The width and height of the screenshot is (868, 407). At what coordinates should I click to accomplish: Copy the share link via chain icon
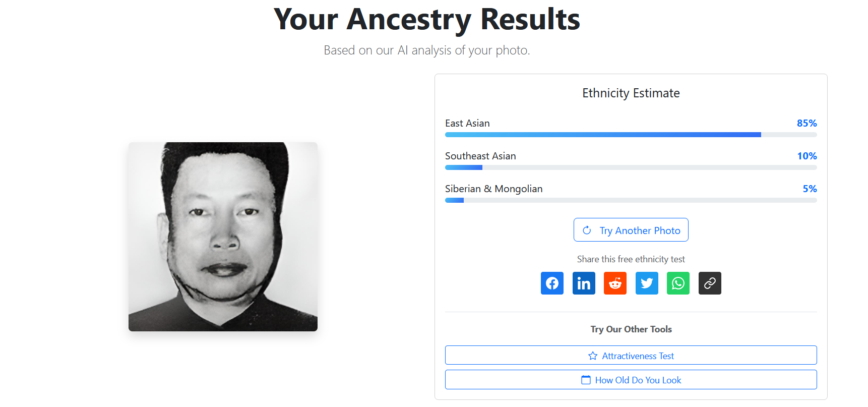710,283
